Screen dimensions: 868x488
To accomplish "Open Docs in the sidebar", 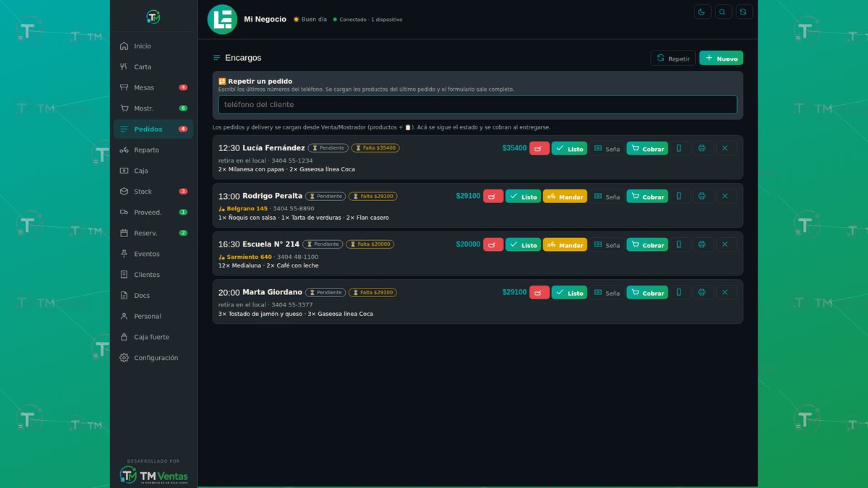I will tap(153, 296).
